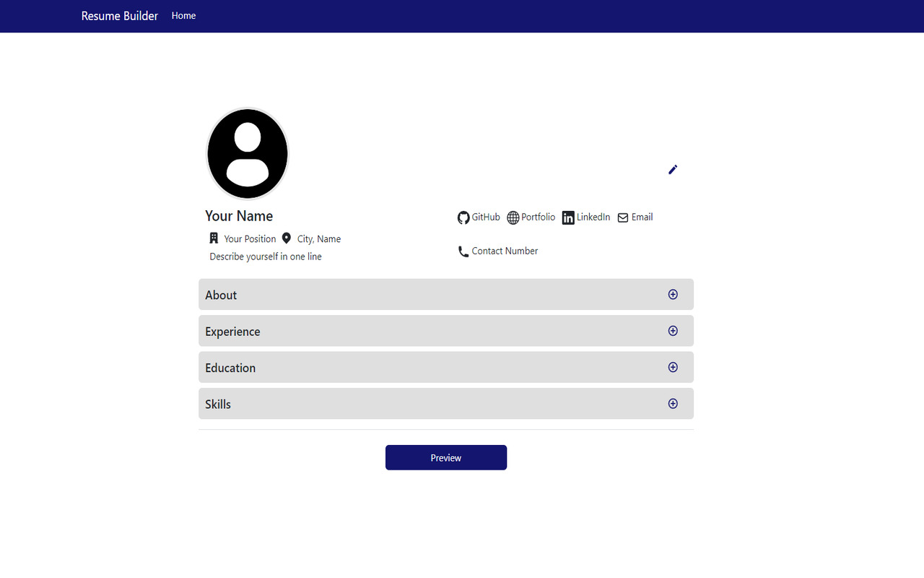
Task: Open the Portfolio text link
Action: (539, 217)
